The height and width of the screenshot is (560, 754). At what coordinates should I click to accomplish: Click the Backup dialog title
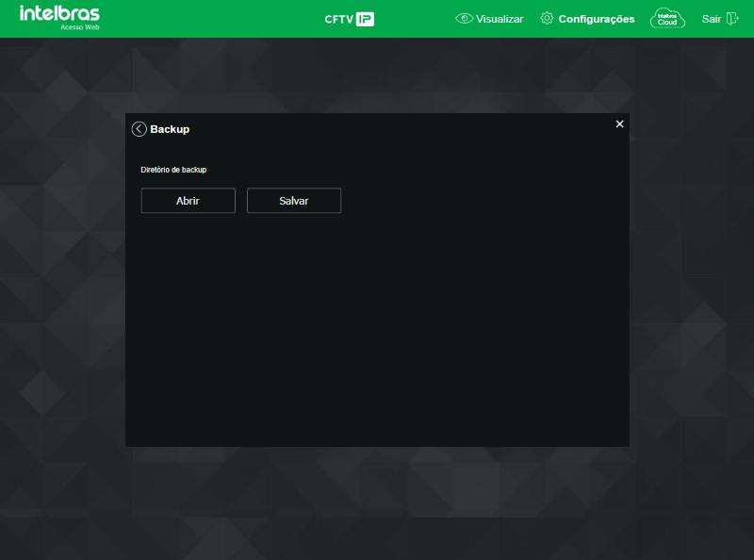170,129
